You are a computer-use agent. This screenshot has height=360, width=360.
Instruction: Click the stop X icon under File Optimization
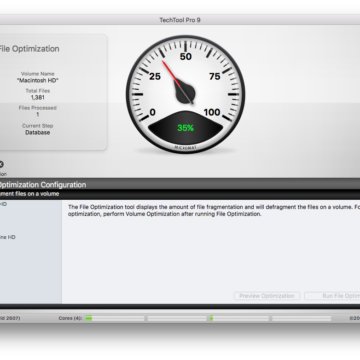(1, 164)
